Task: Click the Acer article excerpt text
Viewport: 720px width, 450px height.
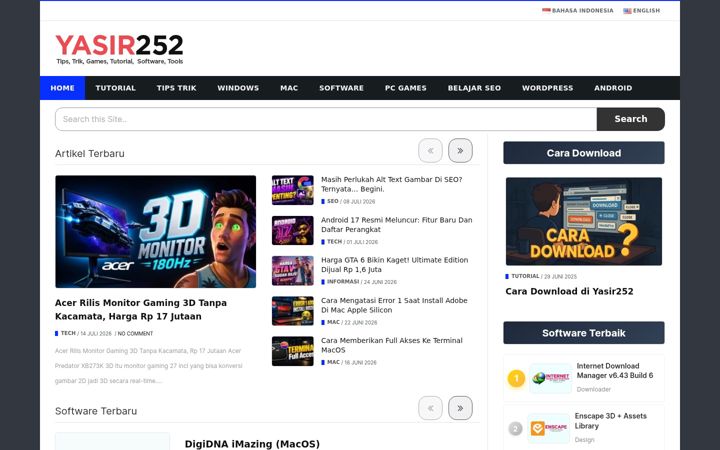Action: point(148,366)
